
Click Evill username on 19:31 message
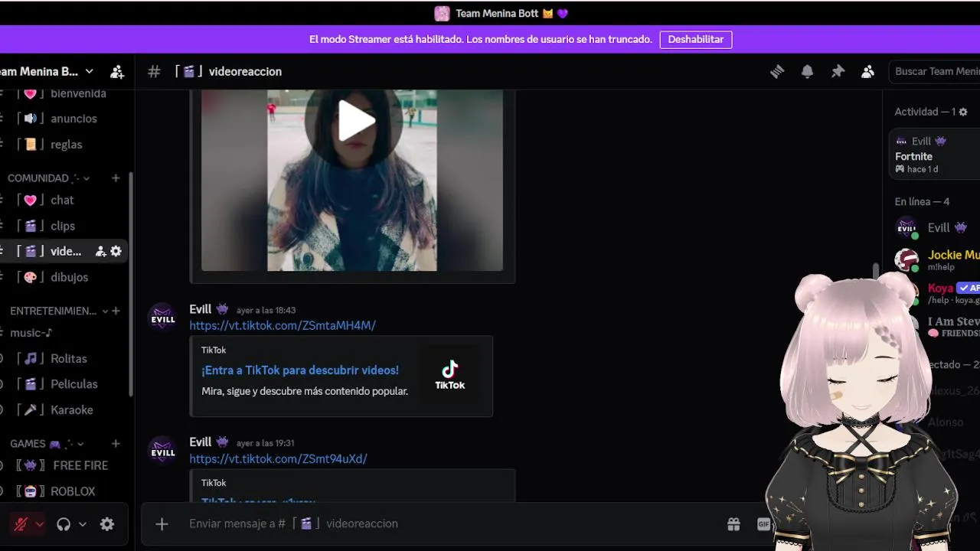(x=201, y=442)
